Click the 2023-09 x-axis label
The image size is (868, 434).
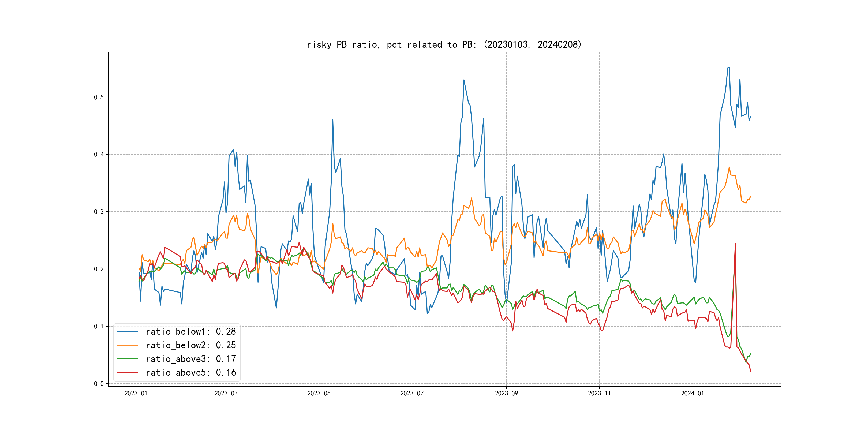(x=506, y=394)
